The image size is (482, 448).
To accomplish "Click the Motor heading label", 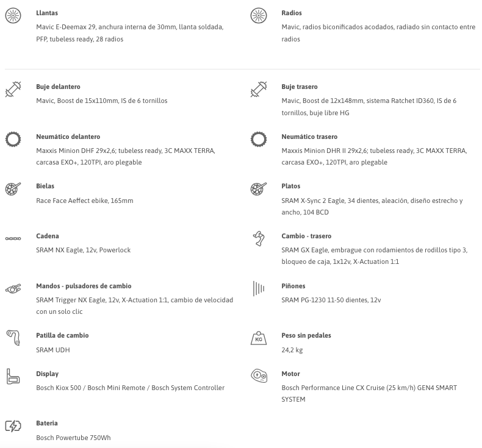I will pyautogui.click(x=290, y=374).
